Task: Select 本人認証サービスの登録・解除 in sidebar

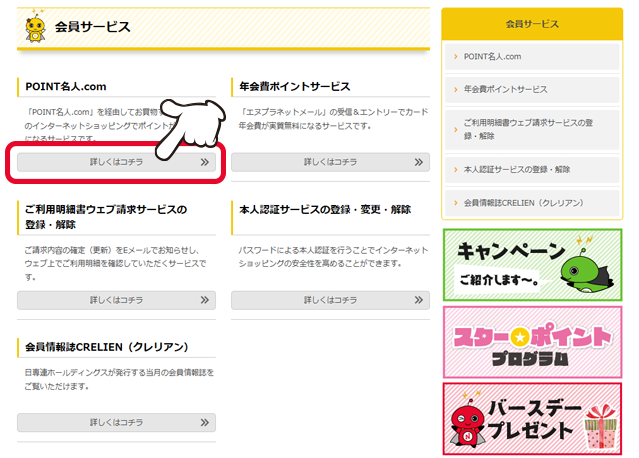Action: pyautogui.click(x=532, y=169)
